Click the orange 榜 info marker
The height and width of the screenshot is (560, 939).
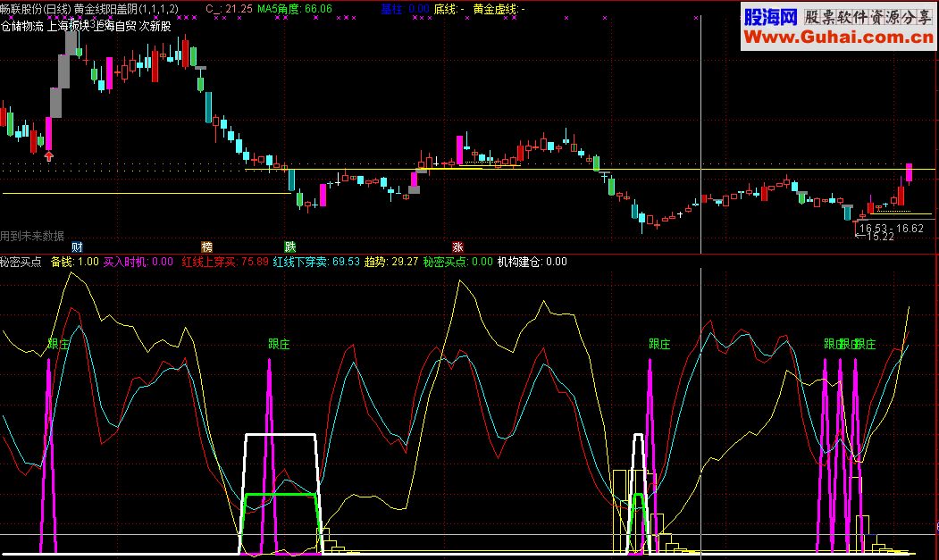click(x=206, y=247)
